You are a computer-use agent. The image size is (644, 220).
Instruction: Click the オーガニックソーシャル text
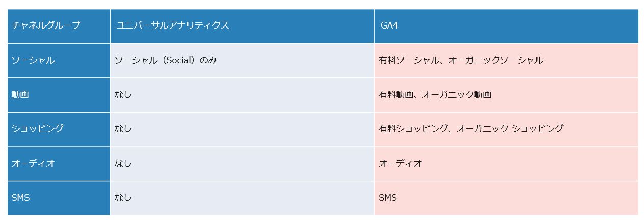(495, 60)
